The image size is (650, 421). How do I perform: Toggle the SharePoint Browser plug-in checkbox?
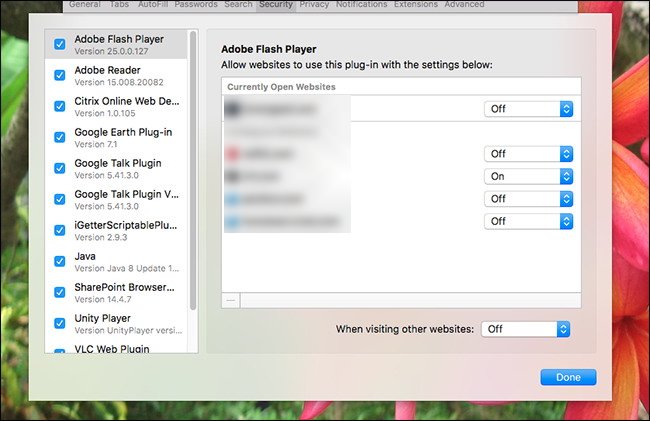tap(60, 292)
